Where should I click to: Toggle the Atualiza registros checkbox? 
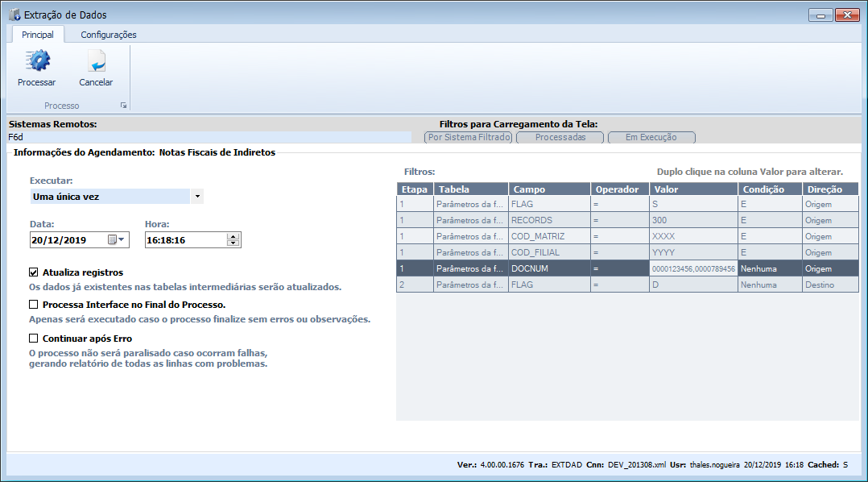34,272
